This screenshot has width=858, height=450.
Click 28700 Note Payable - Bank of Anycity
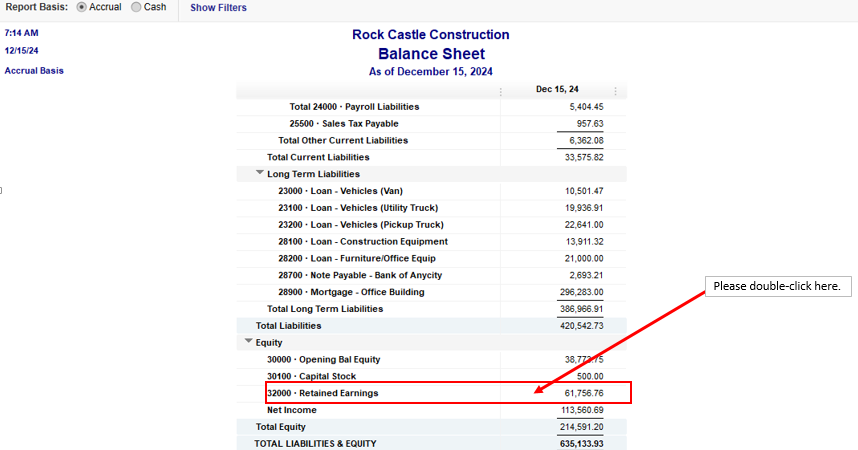pos(360,275)
